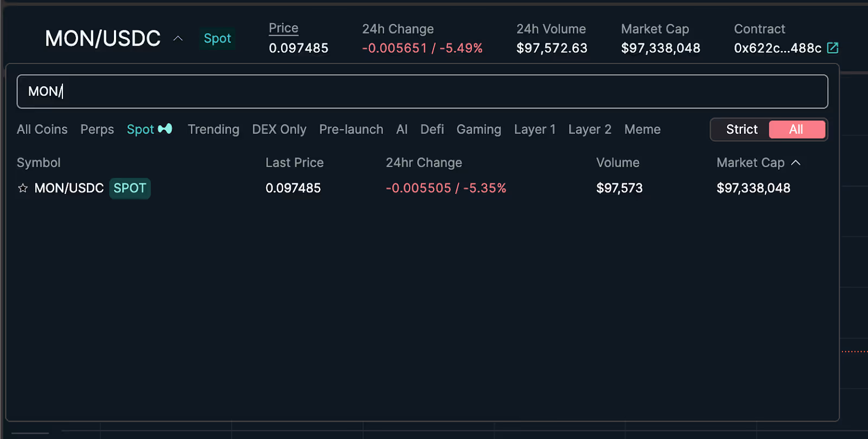Viewport: 868px width, 439px height.
Task: Switch search mode to Strict
Action: click(742, 130)
